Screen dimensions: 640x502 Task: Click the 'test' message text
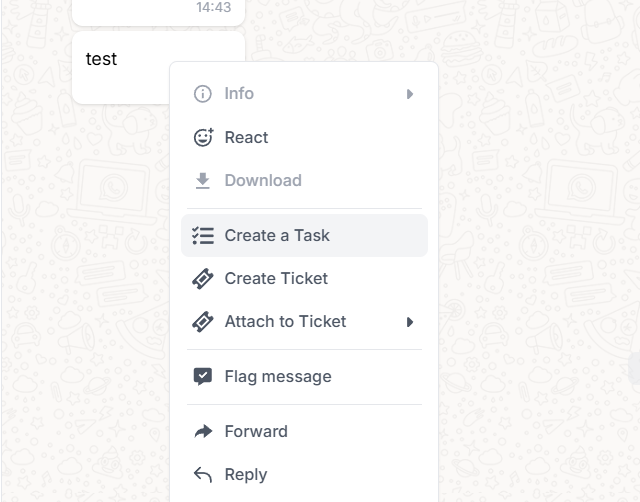[x=101, y=59]
